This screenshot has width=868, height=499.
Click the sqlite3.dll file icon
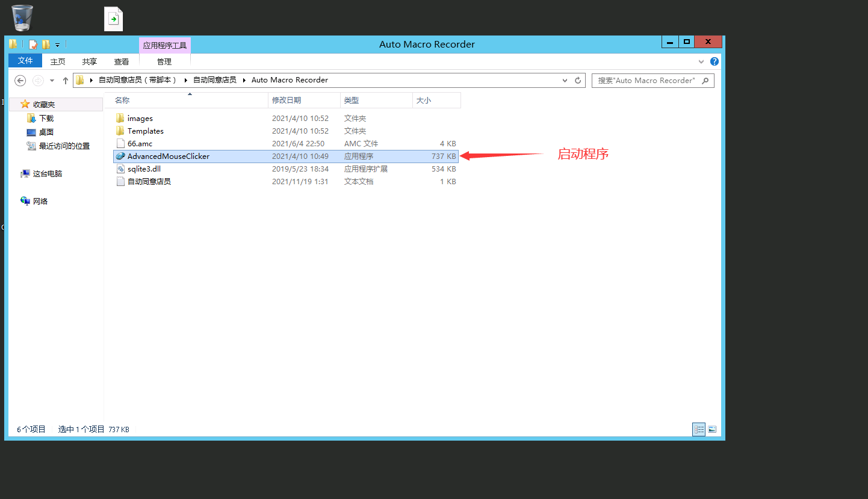[120, 169]
